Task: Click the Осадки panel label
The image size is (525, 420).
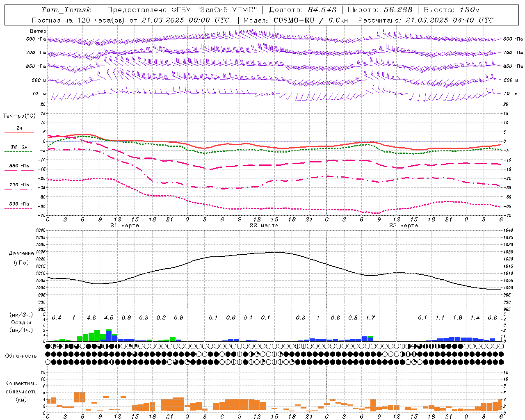Action: (x=21, y=322)
